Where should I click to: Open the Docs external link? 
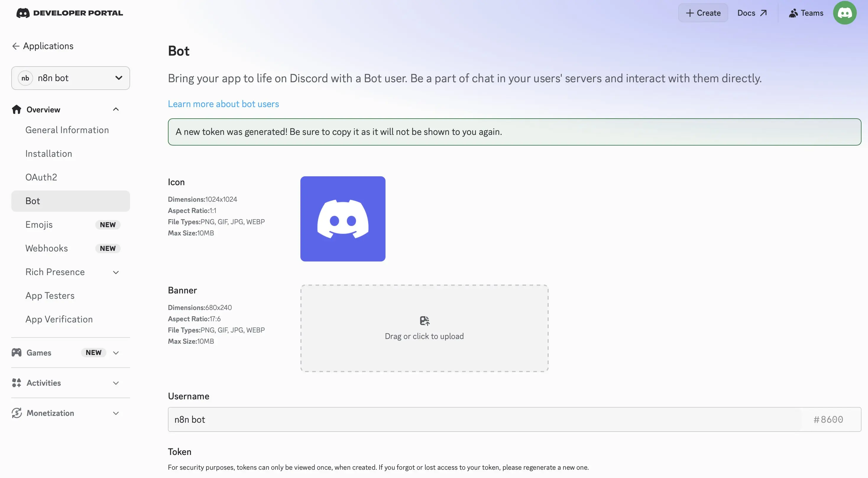pyautogui.click(x=752, y=12)
